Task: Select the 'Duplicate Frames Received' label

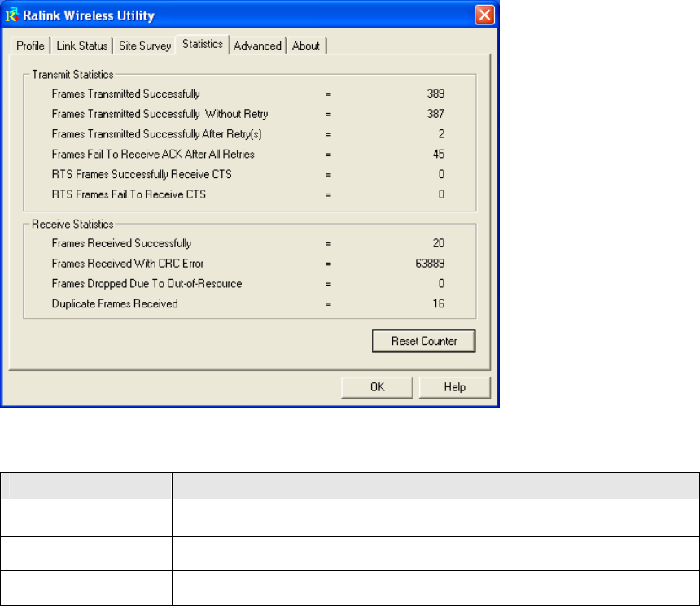Action: 115,304
